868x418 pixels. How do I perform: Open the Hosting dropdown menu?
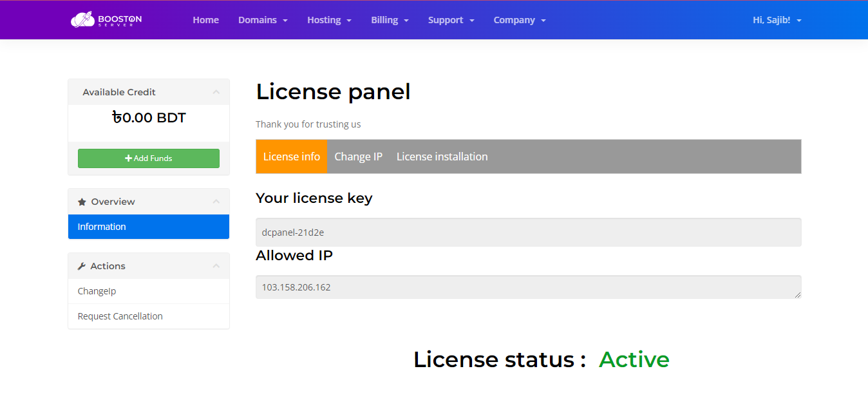(x=329, y=20)
